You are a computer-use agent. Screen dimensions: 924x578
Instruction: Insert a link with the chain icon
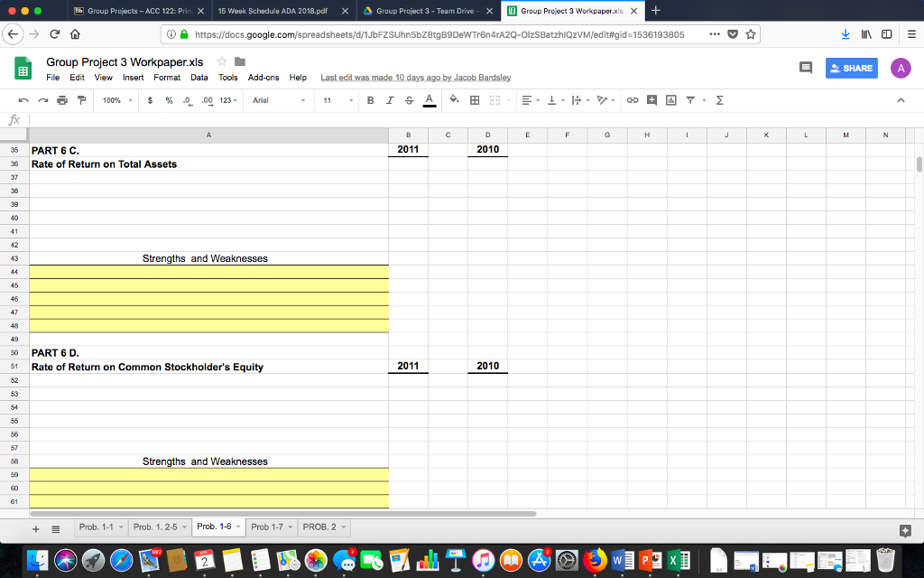633,100
